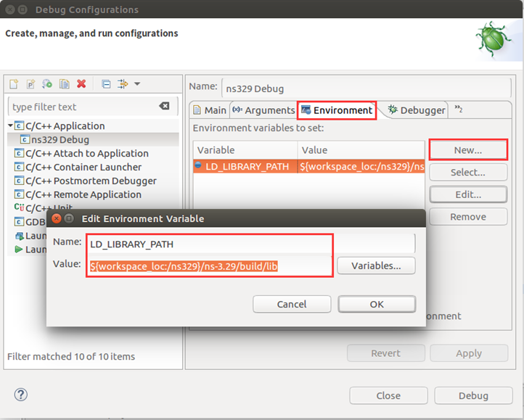Click the Export launch configuration icon
Screen dimensions: 524x420
click(47, 84)
